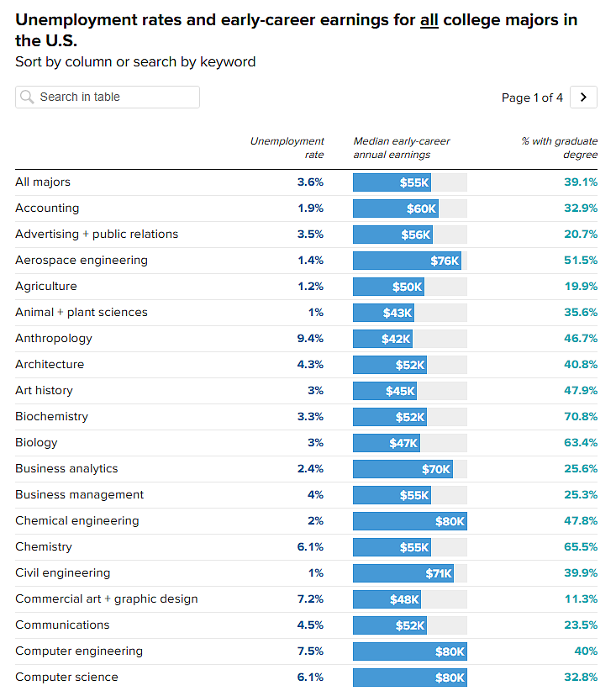Viewport: 616px width, 696px height.
Task: Select the Aerospace engineering $76K earnings bar
Action: click(x=407, y=261)
